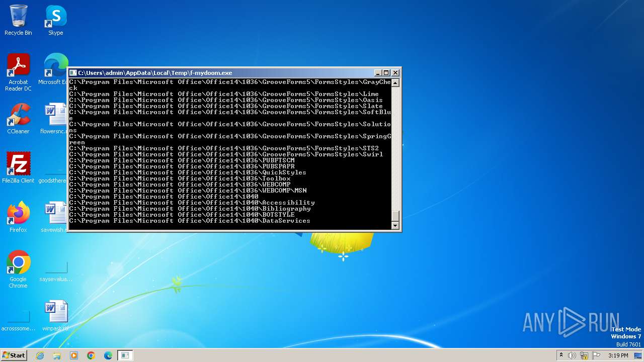
Task: Select the CCleaner desktop shortcut
Action: (x=18, y=119)
